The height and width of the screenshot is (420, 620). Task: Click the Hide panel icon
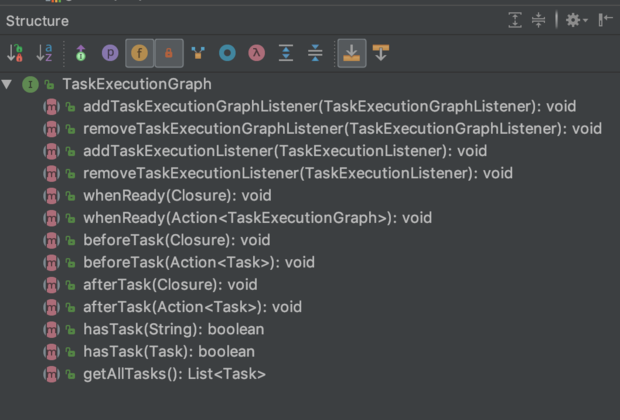(605, 20)
